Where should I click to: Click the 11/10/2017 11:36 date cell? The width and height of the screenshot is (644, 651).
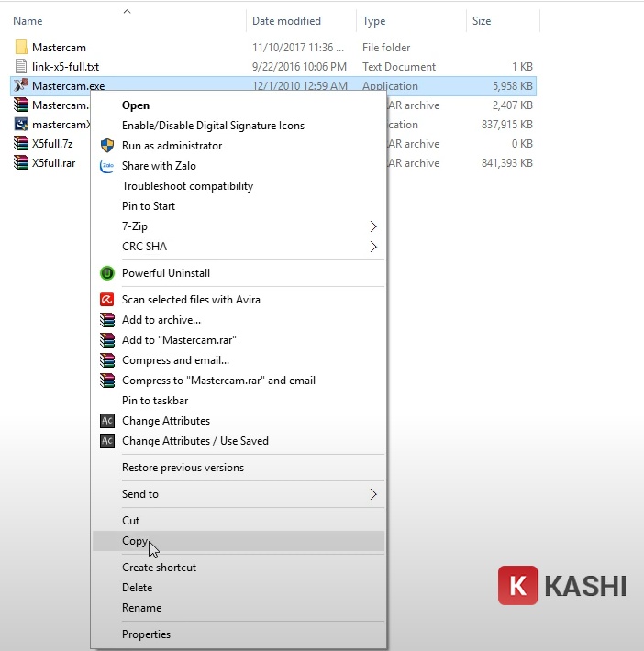[x=298, y=48]
